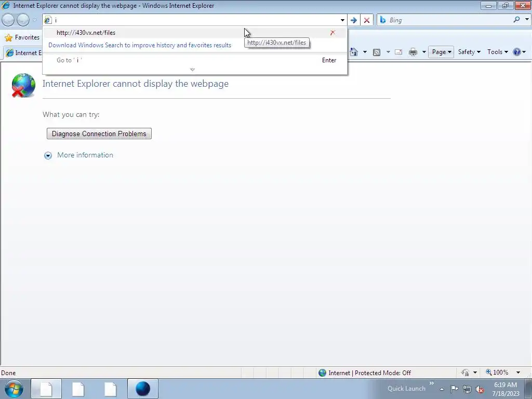Click the blue sphere taskbar icon
The height and width of the screenshot is (399, 532).
click(143, 389)
